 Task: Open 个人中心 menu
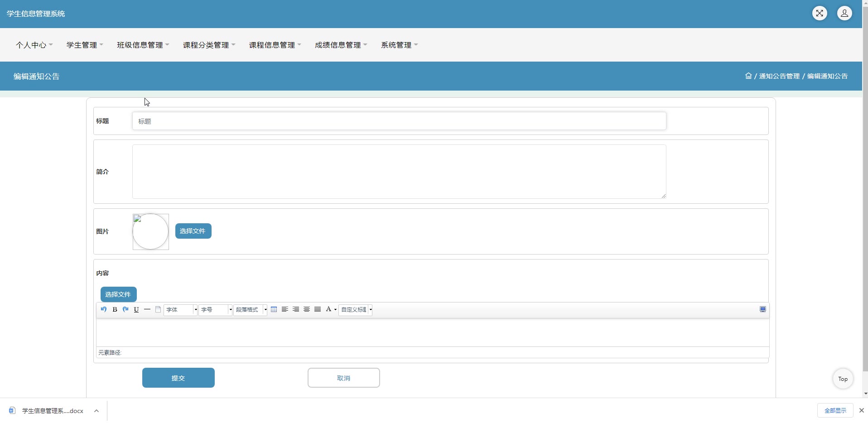(x=34, y=45)
